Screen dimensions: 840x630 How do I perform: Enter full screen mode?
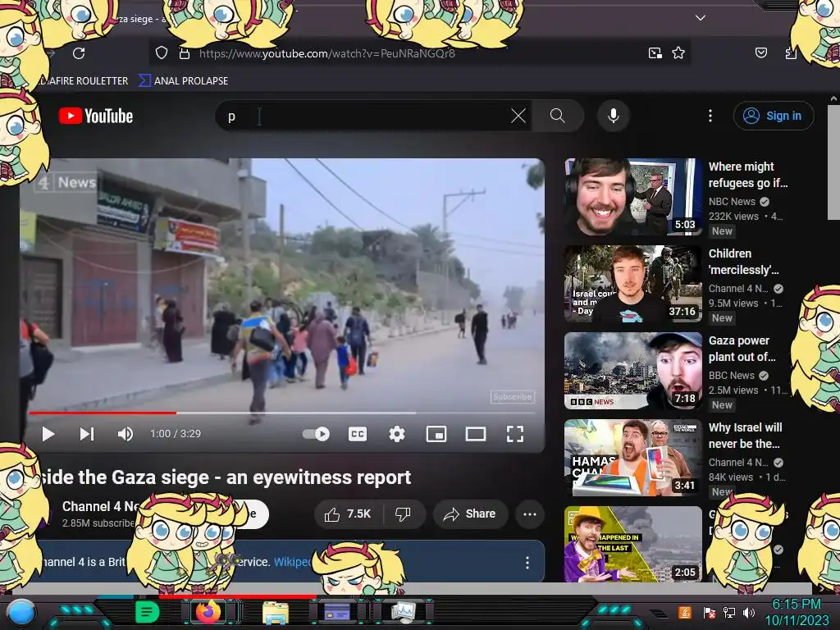(x=515, y=434)
